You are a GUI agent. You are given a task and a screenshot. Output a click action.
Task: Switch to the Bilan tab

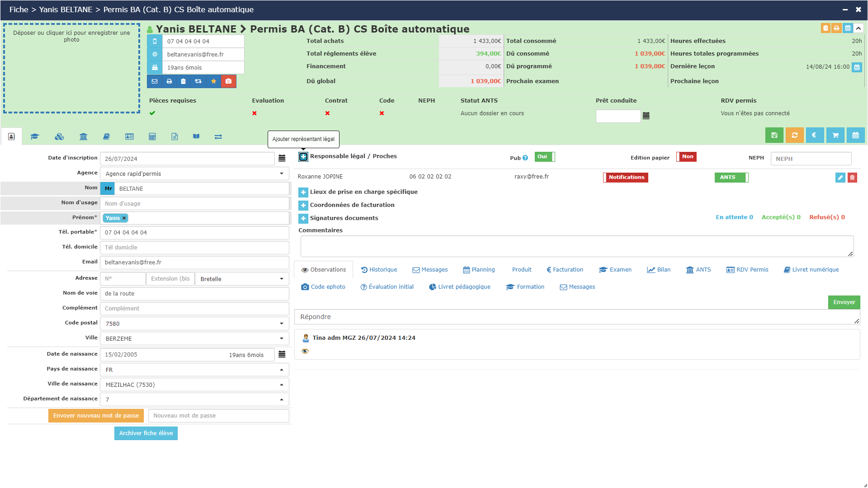(659, 270)
